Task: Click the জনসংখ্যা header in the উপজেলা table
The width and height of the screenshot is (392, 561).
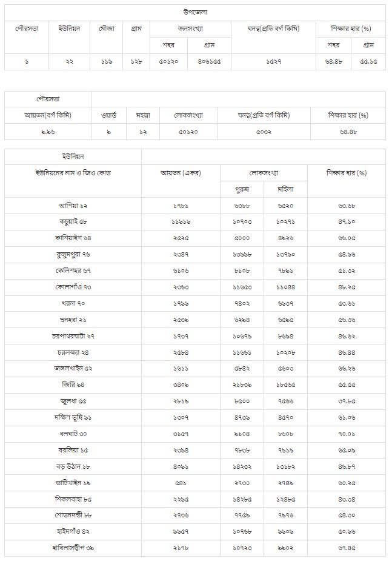Action: tap(190, 29)
